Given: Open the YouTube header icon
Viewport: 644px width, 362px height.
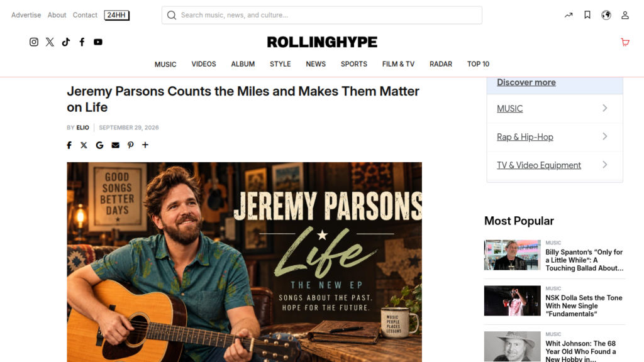Looking at the screenshot, I should pos(97,42).
